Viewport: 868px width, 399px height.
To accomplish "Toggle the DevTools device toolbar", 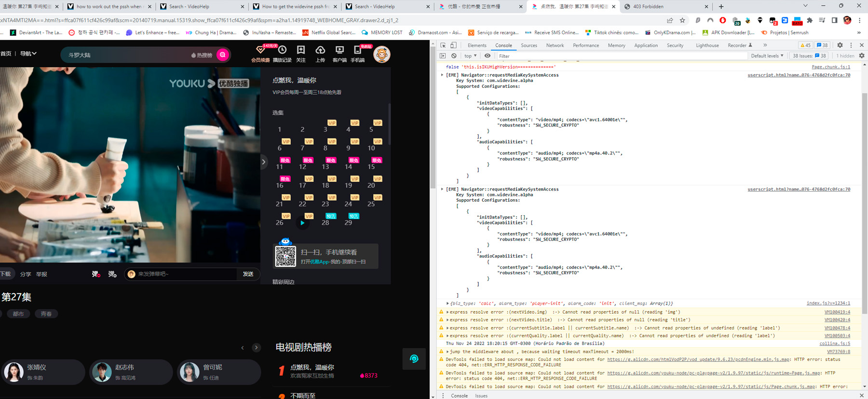I will pyautogui.click(x=454, y=45).
